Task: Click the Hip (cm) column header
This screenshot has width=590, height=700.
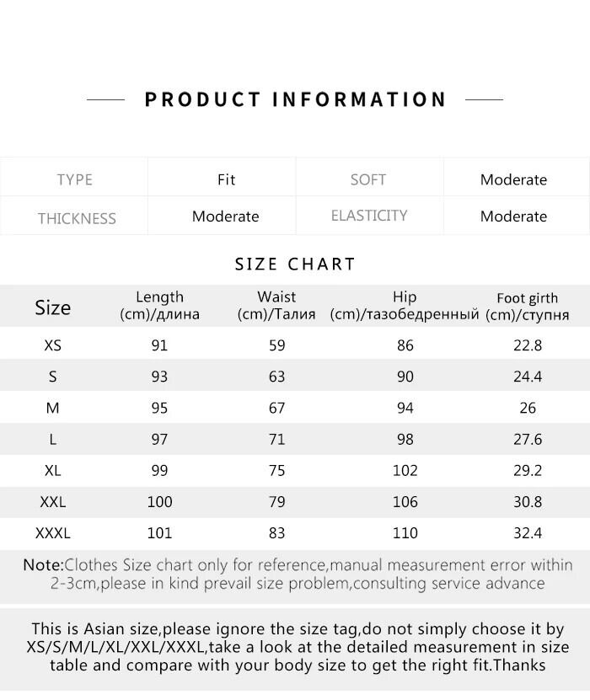Action: click(x=405, y=306)
